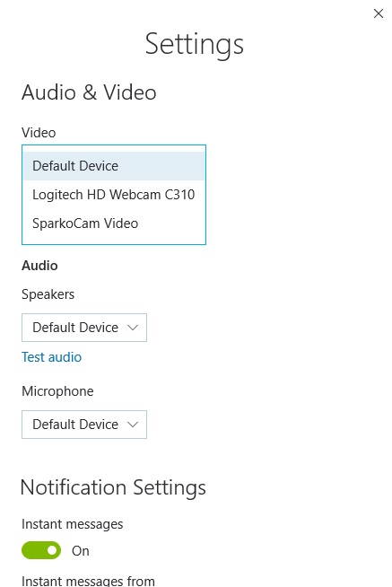Choose Logitech HD Webcam C310 as camera
The image size is (392, 587).
(x=114, y=195)
